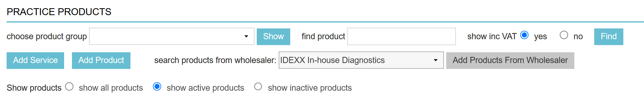The height and width of the screenshot is (103, 644).
Task: Focus the find product text field
Action: click(x=401, y=36)
